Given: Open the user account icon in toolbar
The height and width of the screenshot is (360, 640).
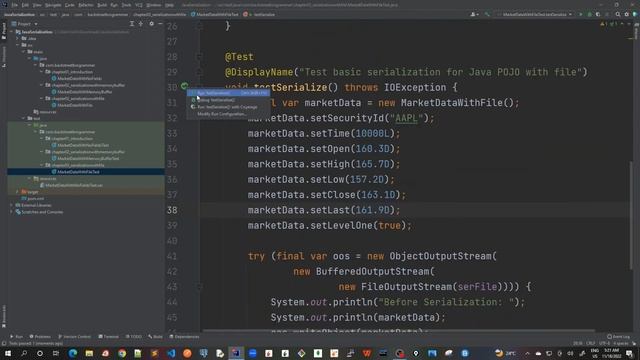Looking at the screenshot, I should [474, 14].
